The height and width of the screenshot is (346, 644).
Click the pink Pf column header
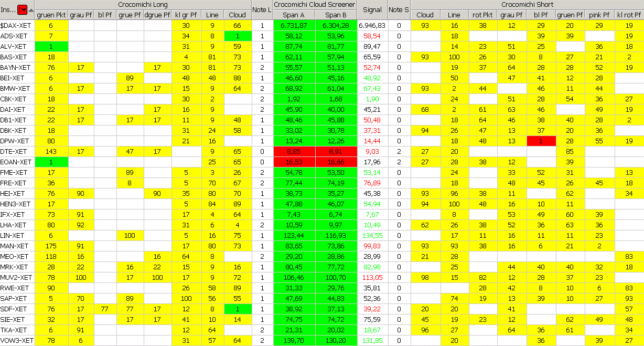599,15
